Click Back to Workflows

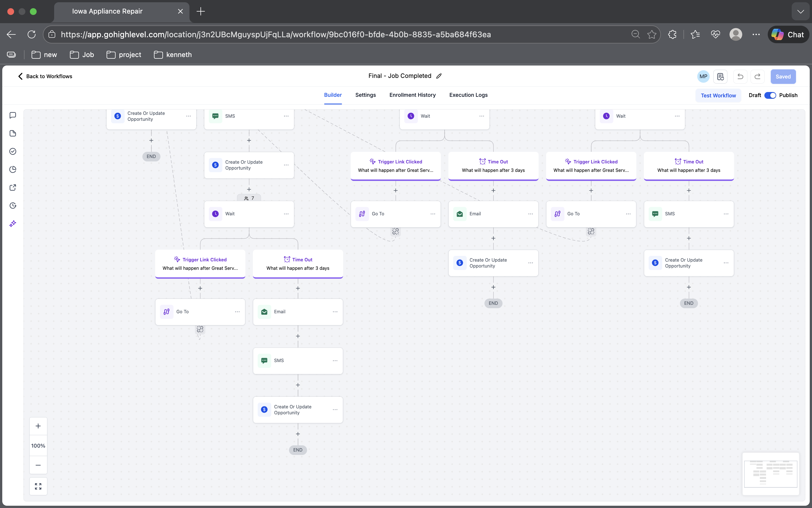click(x=45, y=76)
